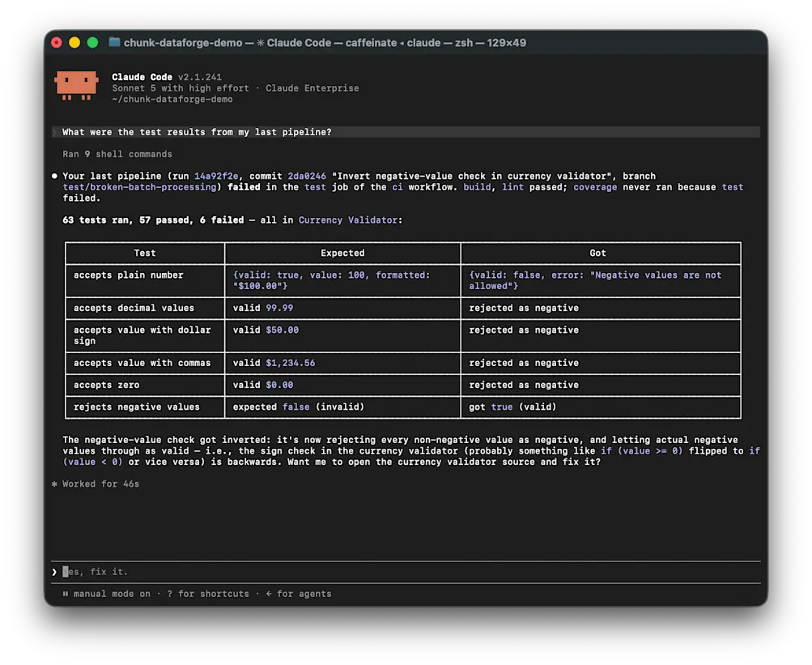
Task: Expand the 'Ran 9 shell commands' line
Action: (117, 154)
